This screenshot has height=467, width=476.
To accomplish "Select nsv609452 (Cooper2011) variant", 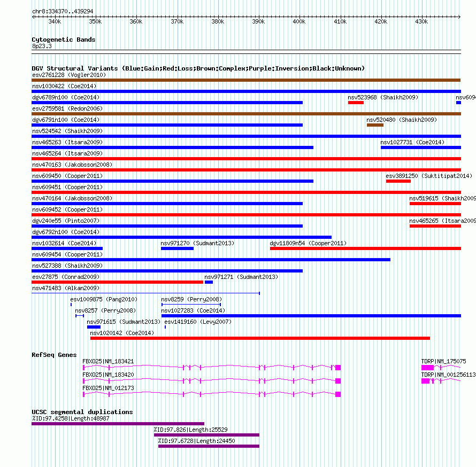I will [246, 215].
